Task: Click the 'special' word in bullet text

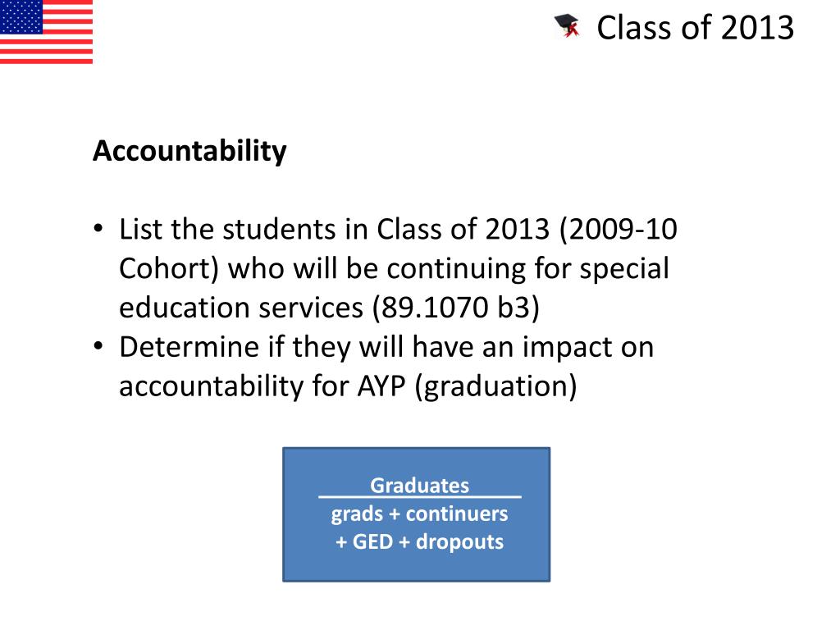Action: coord(624,269)
